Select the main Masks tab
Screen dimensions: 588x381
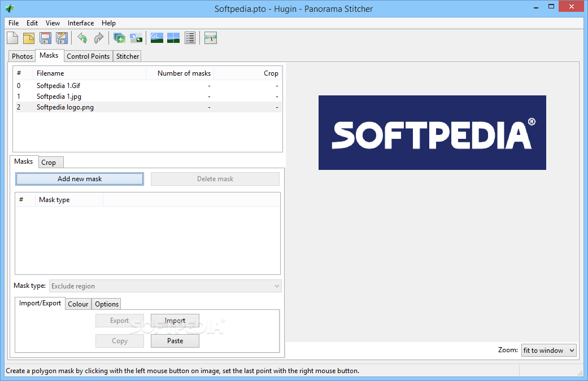pyautogui.click(x=49, y=55)
